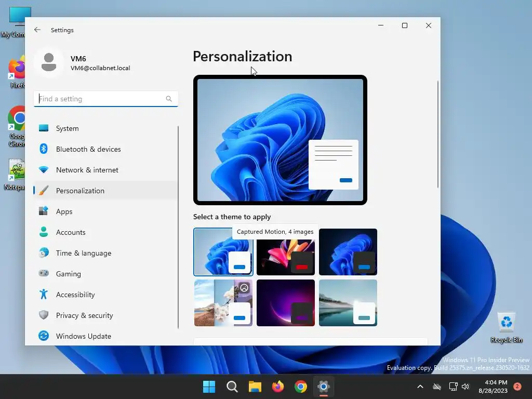
Task: Click the Gaming controller icon
Action: (x=44, y=273)
